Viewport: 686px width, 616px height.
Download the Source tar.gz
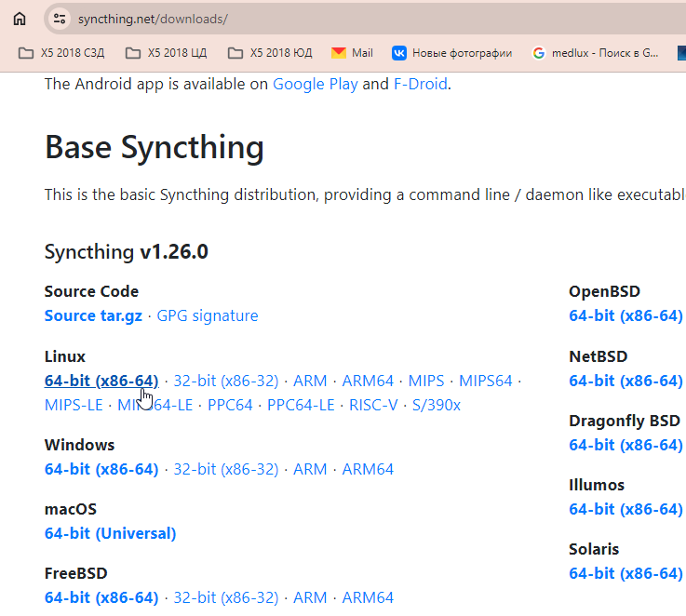coord(93,315)
